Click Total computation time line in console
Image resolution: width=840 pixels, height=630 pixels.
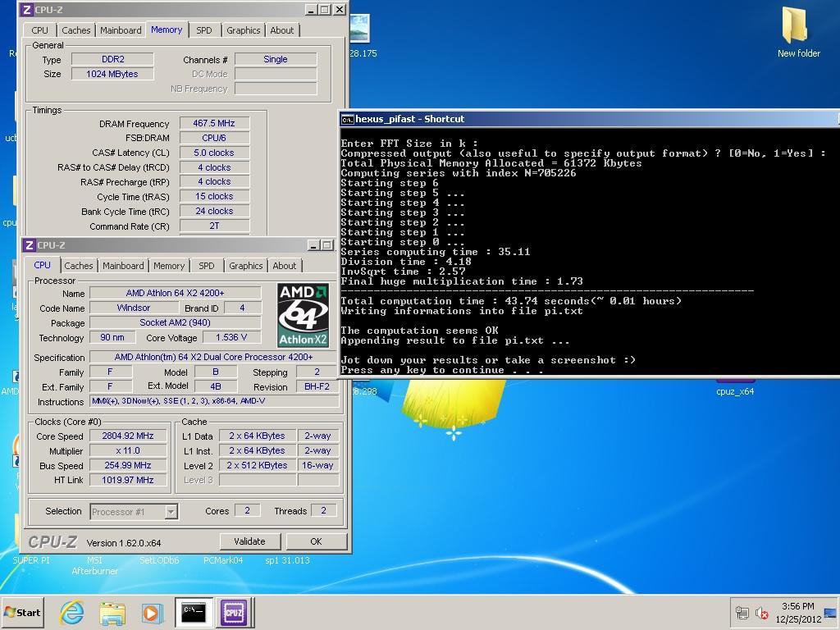coord(512,301)
